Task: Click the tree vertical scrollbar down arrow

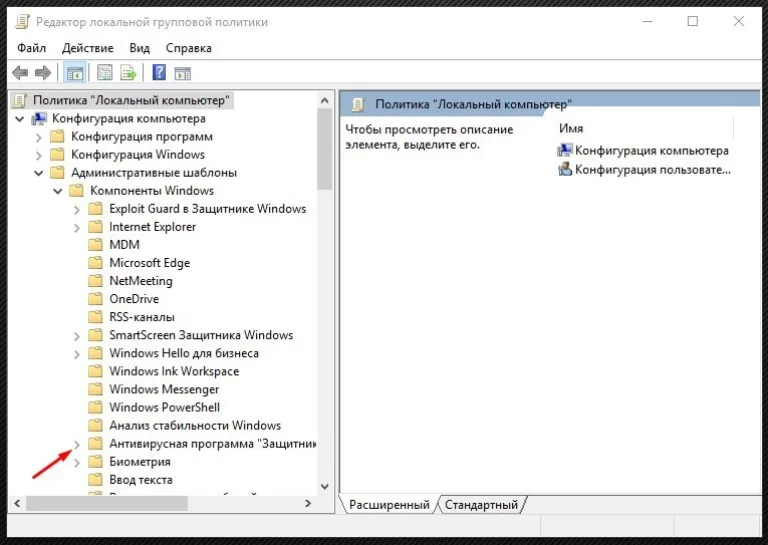Action: [x=324, y=486]
